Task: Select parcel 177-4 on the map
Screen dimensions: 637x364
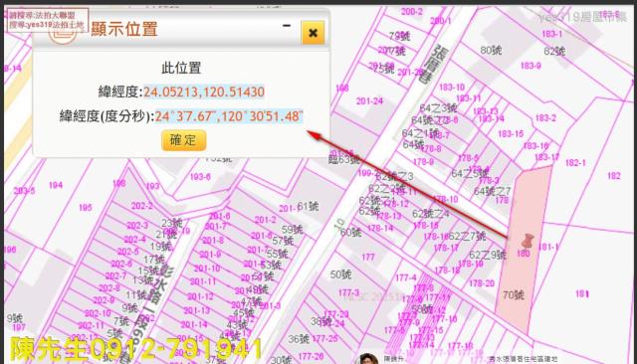Action: click(406, 277)
